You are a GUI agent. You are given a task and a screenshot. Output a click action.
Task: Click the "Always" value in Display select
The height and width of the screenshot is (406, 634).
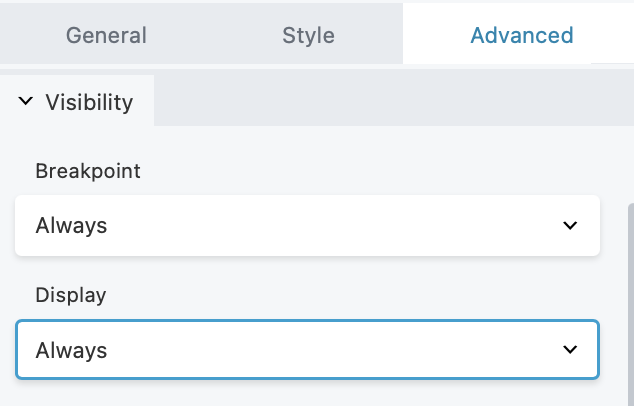[x=71, y=350]
